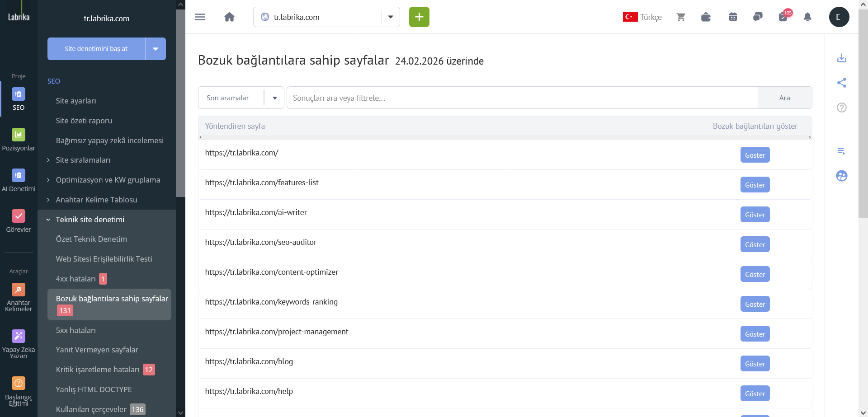Open the briefcase icon in top bar
Image resolution: width=868 pixels, height=417 pixels.
(706, 17)
